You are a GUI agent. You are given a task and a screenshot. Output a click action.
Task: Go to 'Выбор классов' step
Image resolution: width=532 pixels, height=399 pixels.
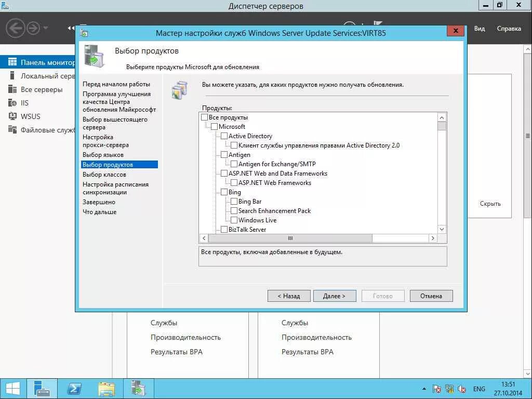104,175
